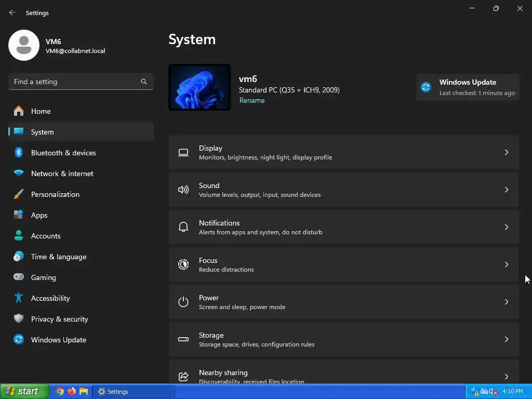Image resolution: width=532 pixels, height=399 pixels.
Task: Click the Accounts person icon in sidebar
Action: point(19,235)
